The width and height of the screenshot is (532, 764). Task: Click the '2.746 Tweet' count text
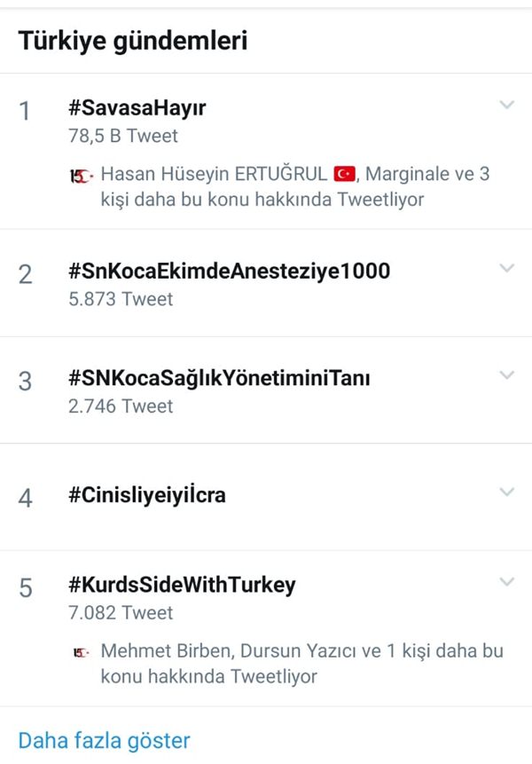click(x=121, y=406)
